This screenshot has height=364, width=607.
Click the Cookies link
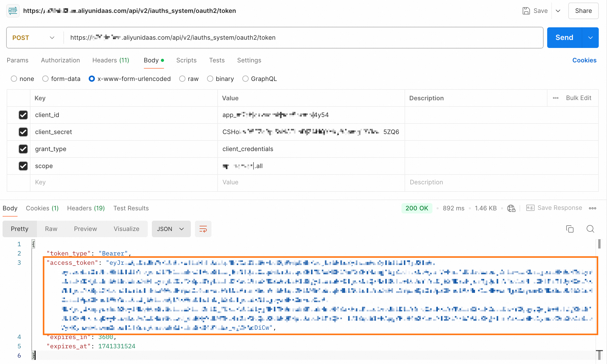[x=584, y=60]
